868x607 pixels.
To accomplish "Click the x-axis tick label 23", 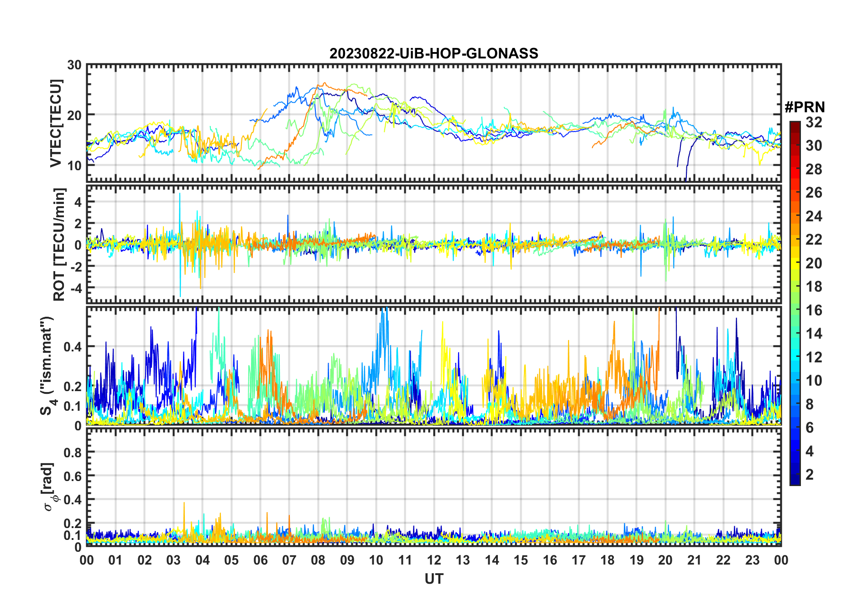I will coord(752,560).
